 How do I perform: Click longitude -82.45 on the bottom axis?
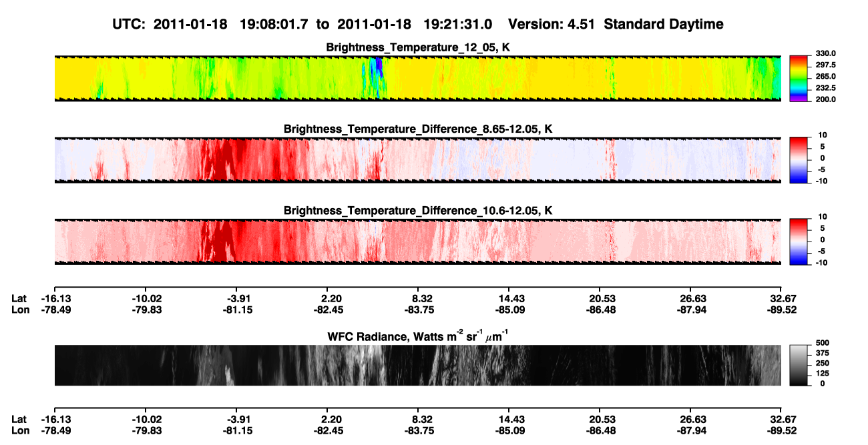coord(329,431)
